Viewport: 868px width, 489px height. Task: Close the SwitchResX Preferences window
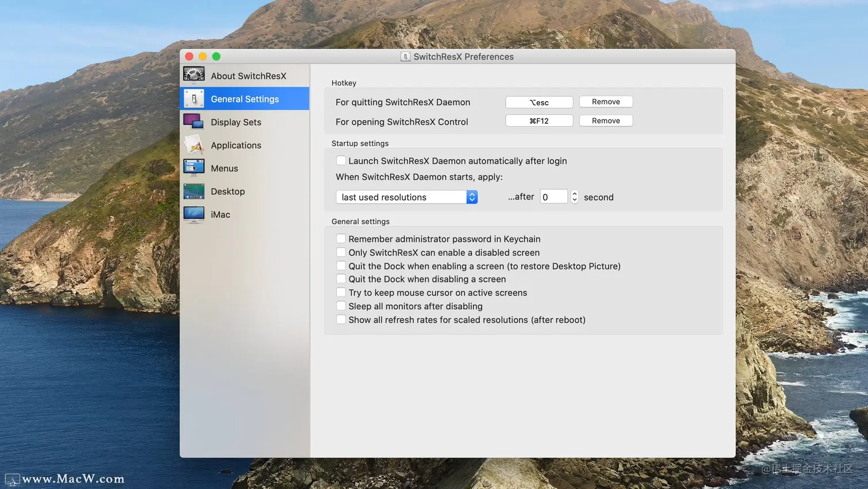pyautogui.click(x=189, y=56)
